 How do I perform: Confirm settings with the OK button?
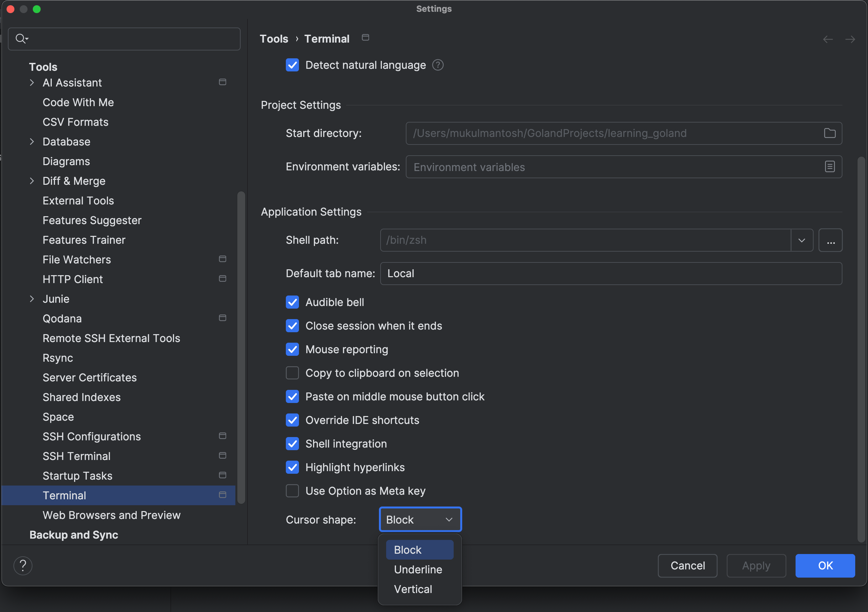(825, 565)
